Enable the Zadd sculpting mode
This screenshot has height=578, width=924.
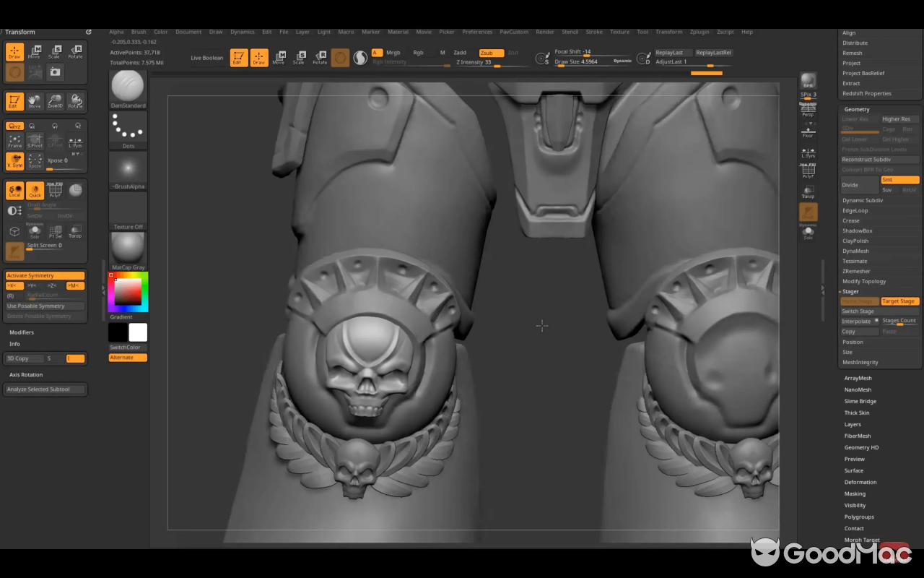coord(460,53)
